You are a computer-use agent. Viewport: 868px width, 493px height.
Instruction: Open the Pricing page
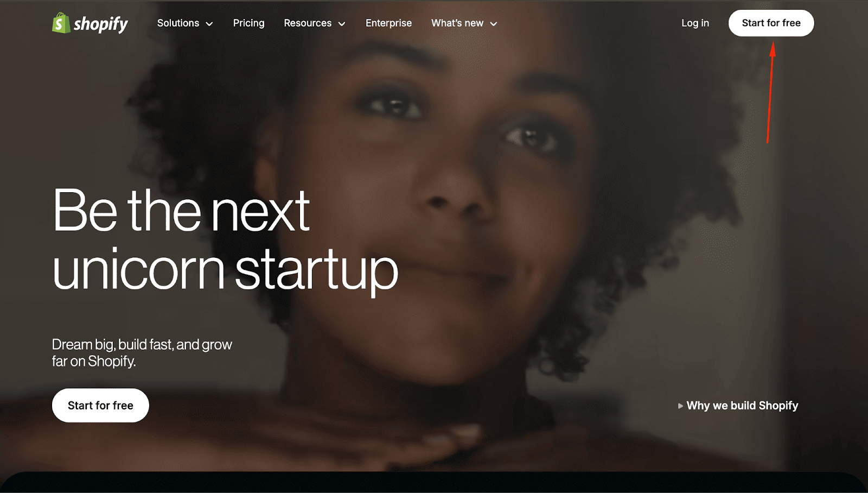[x=248, y=23]
